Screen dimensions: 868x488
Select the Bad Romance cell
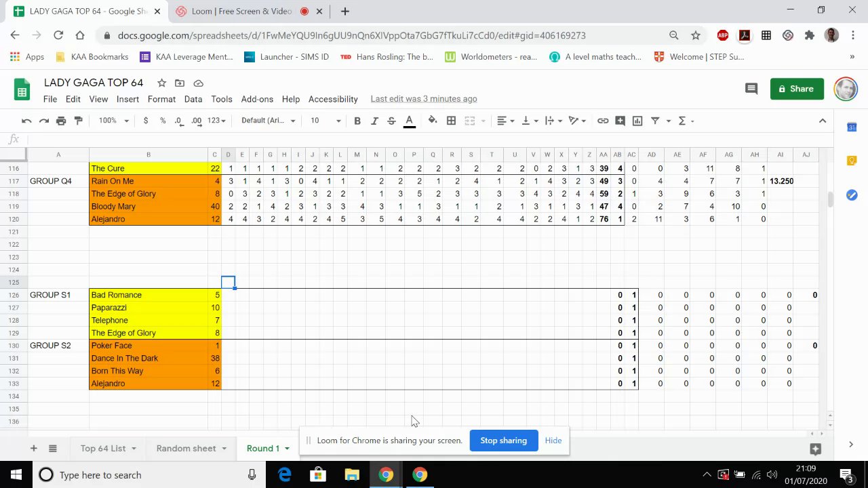(x=149, y=295)
